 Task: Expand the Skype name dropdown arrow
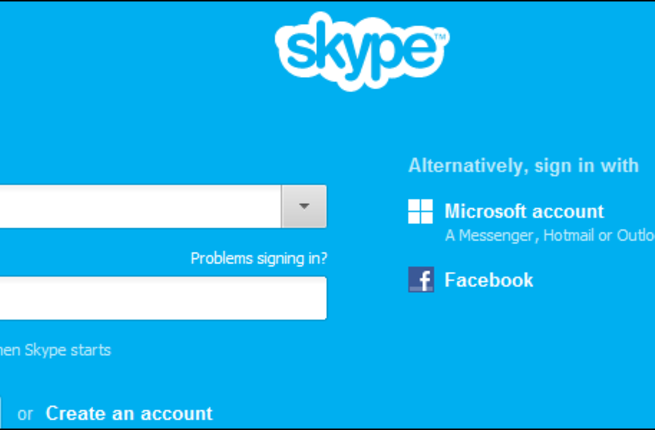304,207
